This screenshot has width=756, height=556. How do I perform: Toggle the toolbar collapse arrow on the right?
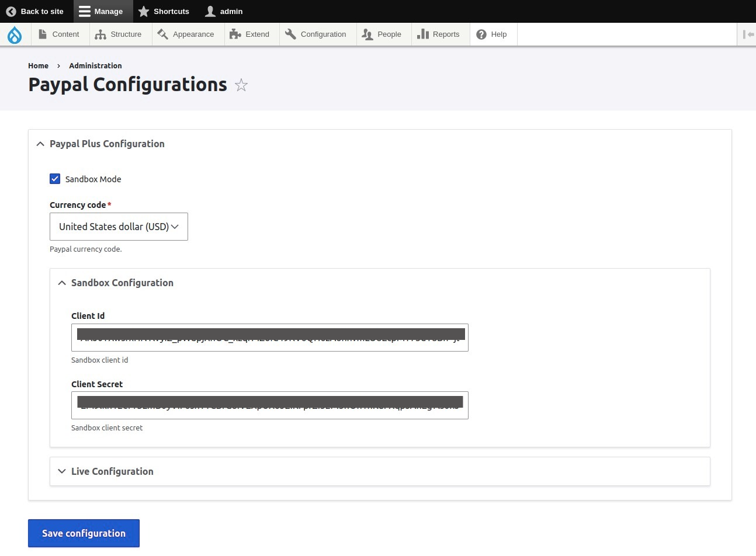pyautogui.click(x=748, y=34)
